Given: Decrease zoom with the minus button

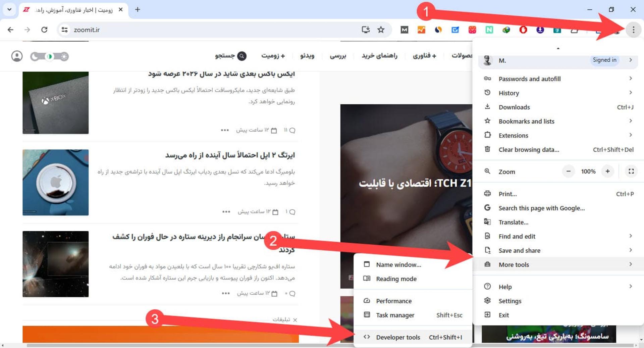Looking at the screenshot, I should [568, 171].
